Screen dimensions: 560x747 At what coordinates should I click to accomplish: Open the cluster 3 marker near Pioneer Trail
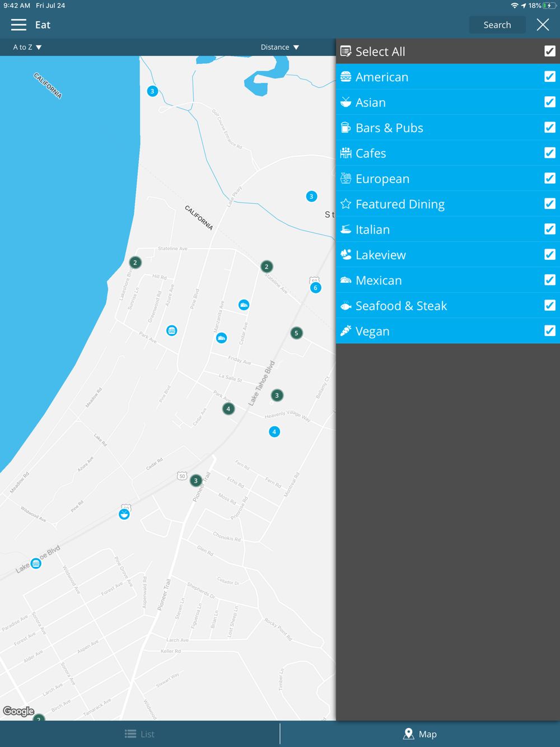195,480
